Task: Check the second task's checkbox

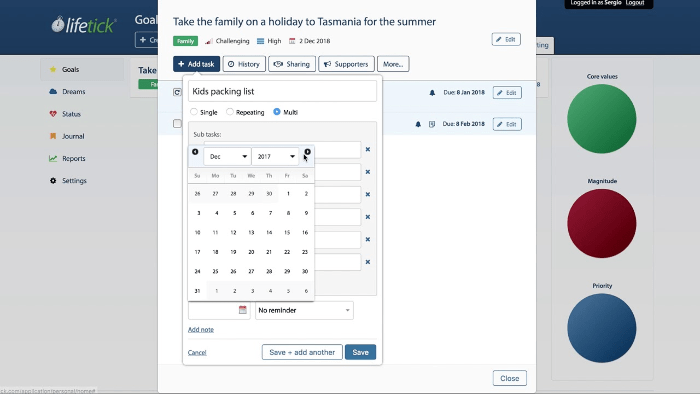Action: pos(177,124)
